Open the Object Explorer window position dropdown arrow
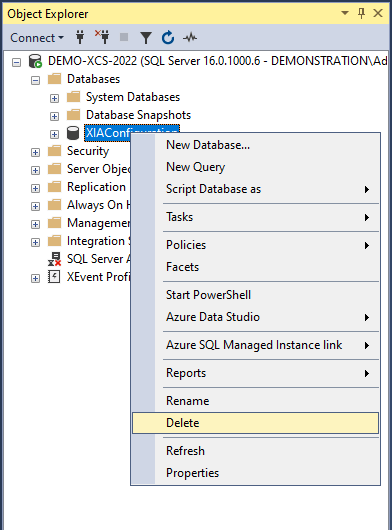 point(345,13)
